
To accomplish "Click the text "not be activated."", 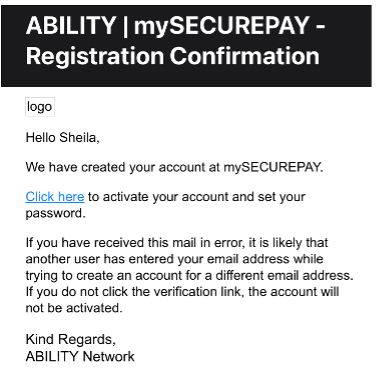I will click(x=74, y=308).
